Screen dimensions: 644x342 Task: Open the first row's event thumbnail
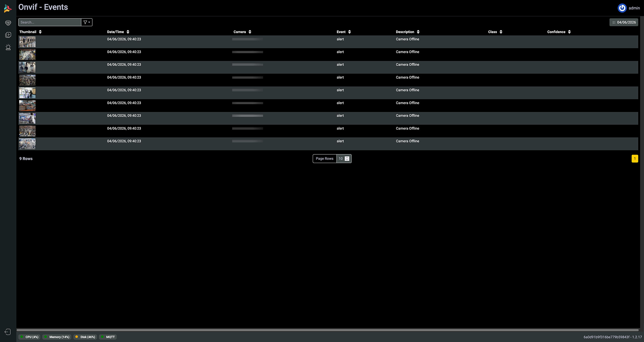click(27, 42)
